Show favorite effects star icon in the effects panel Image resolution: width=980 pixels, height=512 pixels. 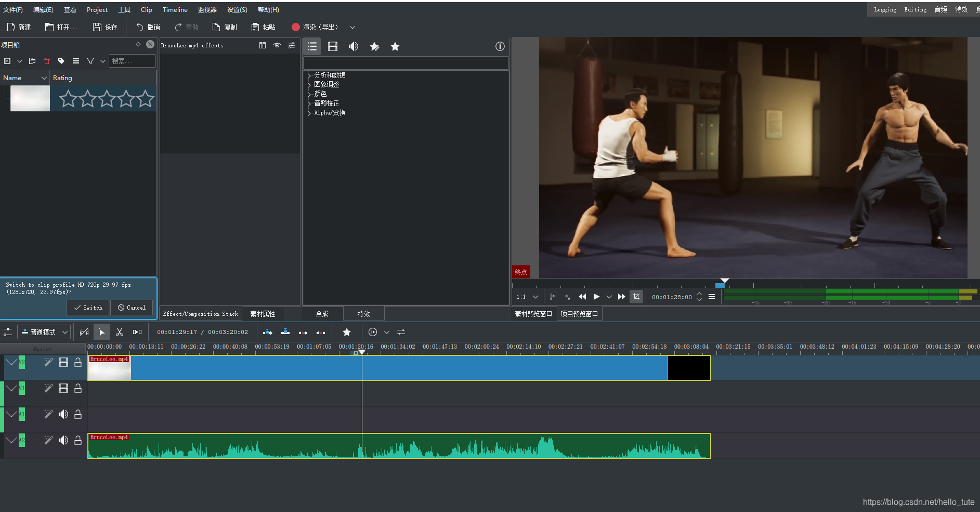[x=395, y=46]
